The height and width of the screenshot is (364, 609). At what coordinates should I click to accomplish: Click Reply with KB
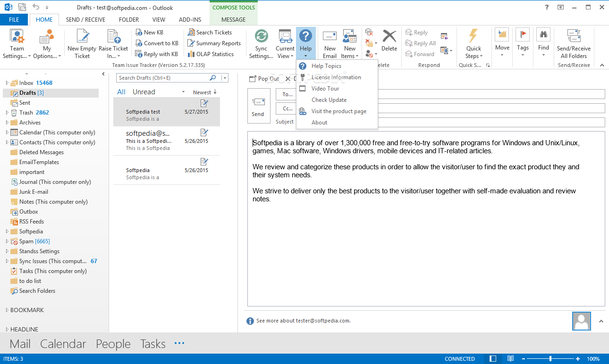[156, 54]
